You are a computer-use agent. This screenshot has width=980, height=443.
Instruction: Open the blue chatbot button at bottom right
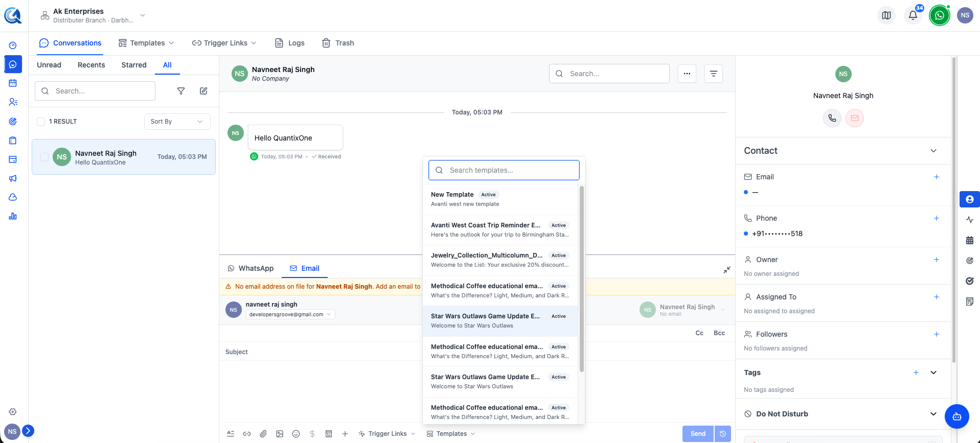957,416
